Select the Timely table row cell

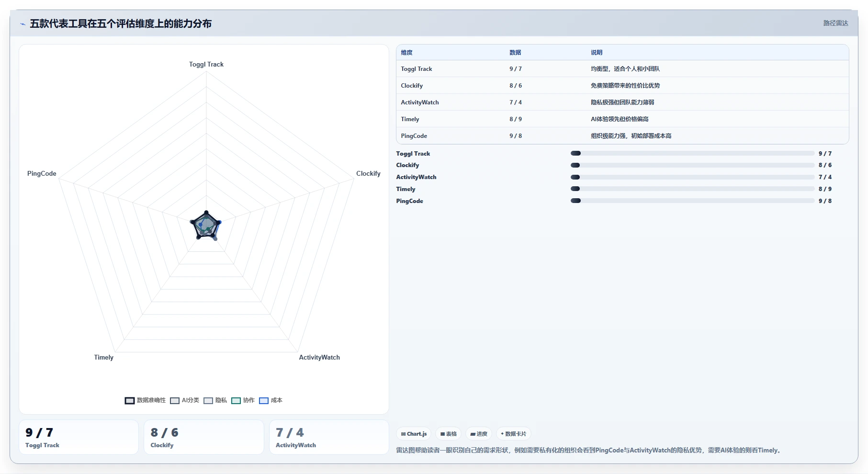[x=410, y=119]
